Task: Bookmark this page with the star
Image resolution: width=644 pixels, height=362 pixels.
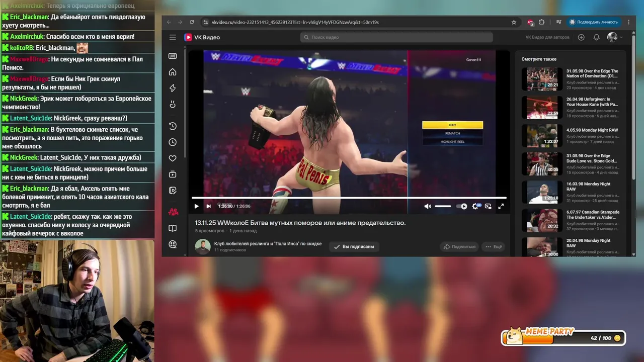Action: [x=514, y=22]
